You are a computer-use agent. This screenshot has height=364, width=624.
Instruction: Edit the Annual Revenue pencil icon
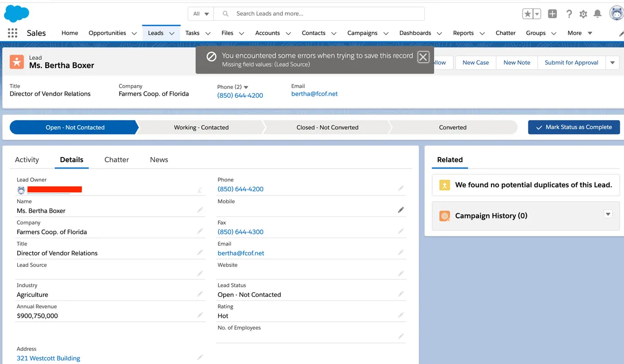point(200,315)
